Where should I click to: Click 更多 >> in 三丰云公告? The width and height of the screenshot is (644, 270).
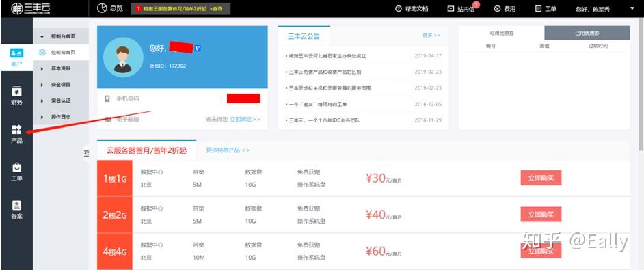[431, 36]
